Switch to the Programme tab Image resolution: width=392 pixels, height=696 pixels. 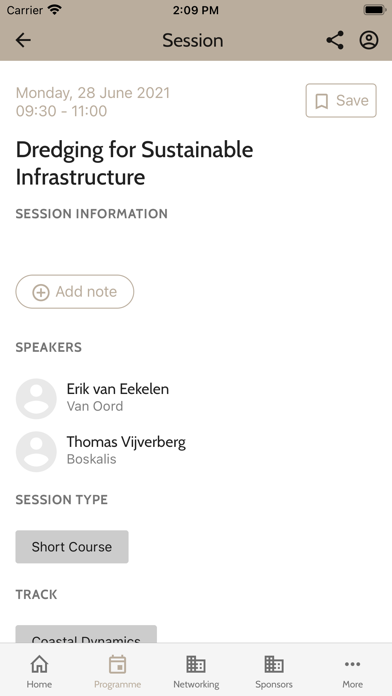pyautogui.click(x=118, y=672)
